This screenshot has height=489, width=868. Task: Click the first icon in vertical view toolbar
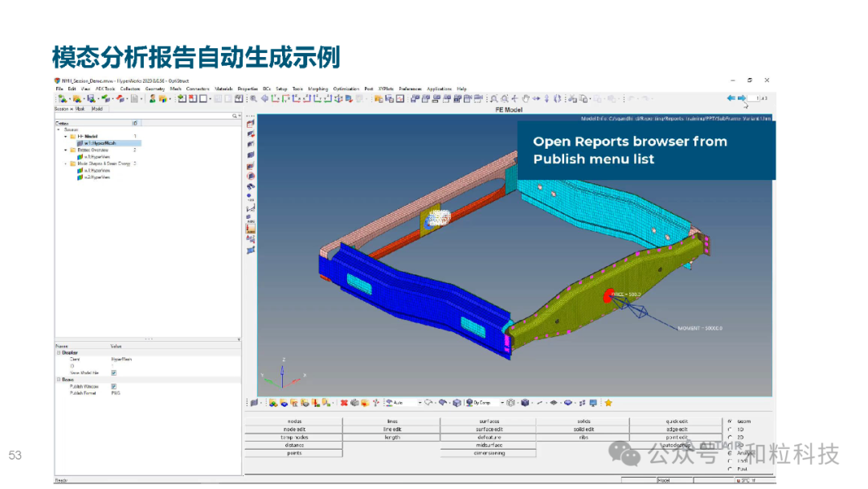pyautogui.click(x=251, y=123)
